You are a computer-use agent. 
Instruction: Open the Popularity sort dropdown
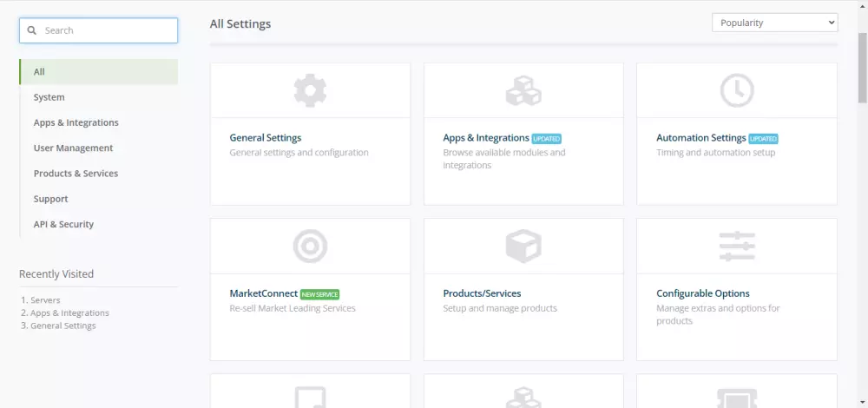click(775, 23)
